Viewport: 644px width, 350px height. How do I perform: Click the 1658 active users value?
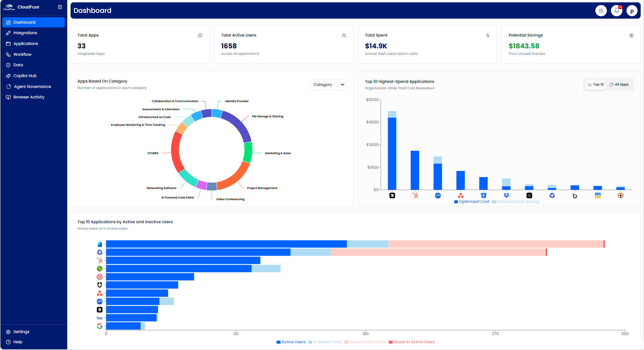tap(229, 46)
